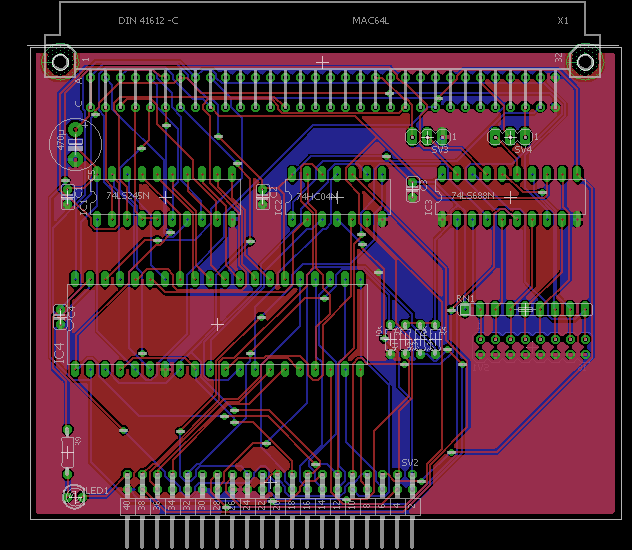Click the RN1 resistor network

pos(525,310)
